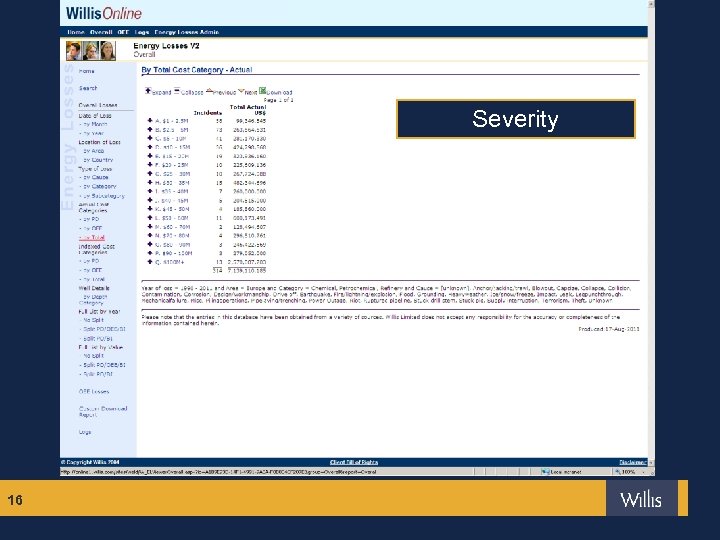Expand the L. $50 - 60M row

tap(150, 218)
